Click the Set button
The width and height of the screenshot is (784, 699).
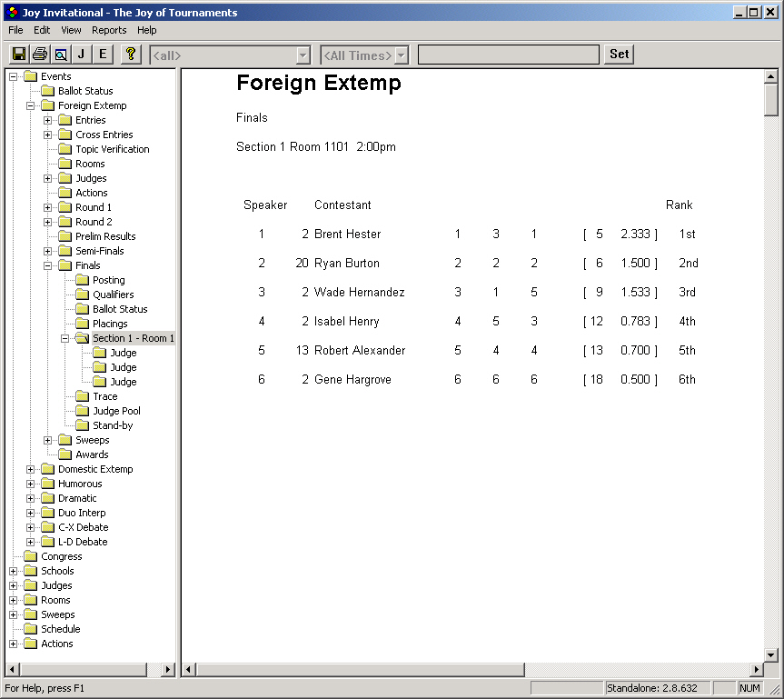(x=619, y=55)
